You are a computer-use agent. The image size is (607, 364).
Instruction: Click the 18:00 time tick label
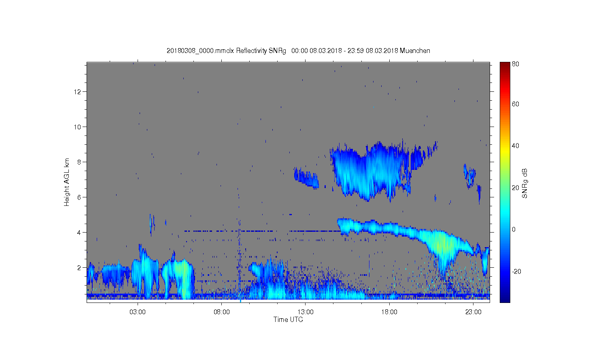tap(389, 312)
